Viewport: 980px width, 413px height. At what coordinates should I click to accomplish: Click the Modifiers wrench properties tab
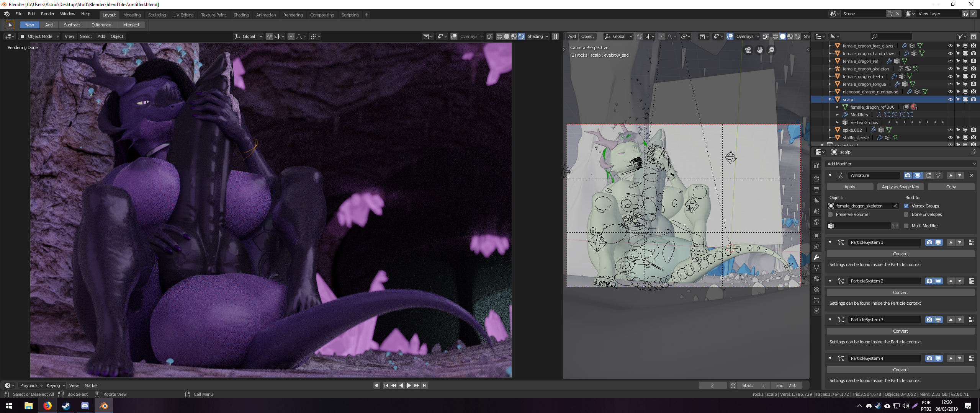tap(816, 257)
